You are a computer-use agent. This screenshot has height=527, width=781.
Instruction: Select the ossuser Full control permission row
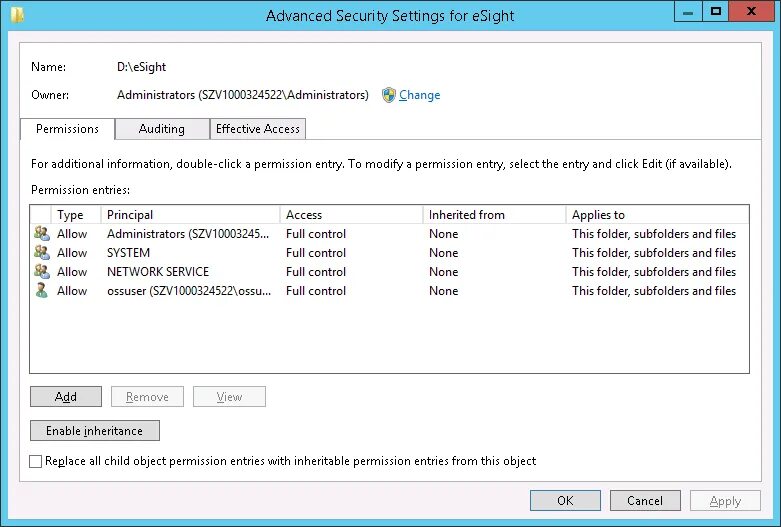coord(316,291)
